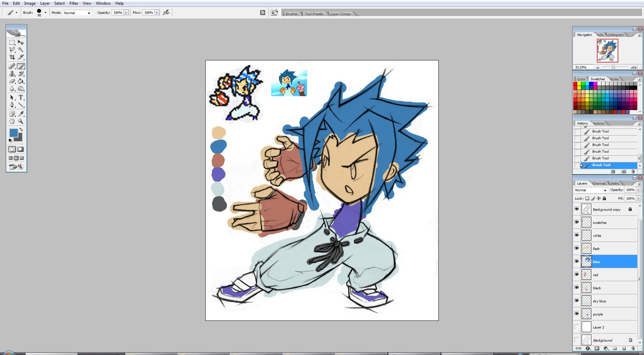Add layer mask in Layers panel
The height and width of the screenshot is (355, 644).
pyautogui.click(x=597, y=349)
